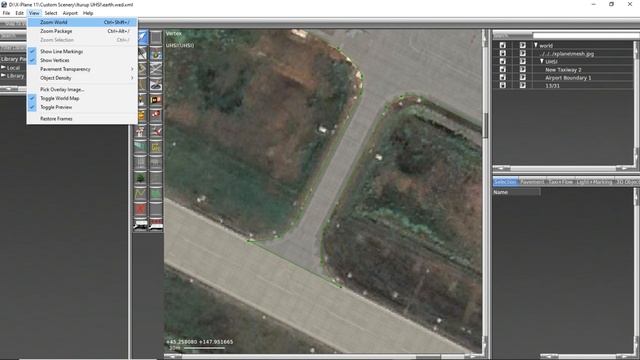The height and width of the screenshot is (360, 640).
Task: Switch to the Selection tab
Action: (x=505, y=182)
